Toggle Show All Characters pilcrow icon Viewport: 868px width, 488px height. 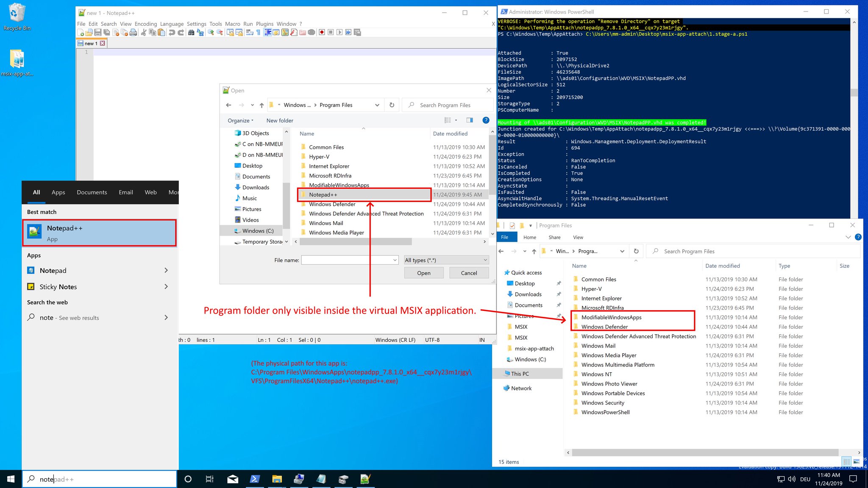point(259,32)
